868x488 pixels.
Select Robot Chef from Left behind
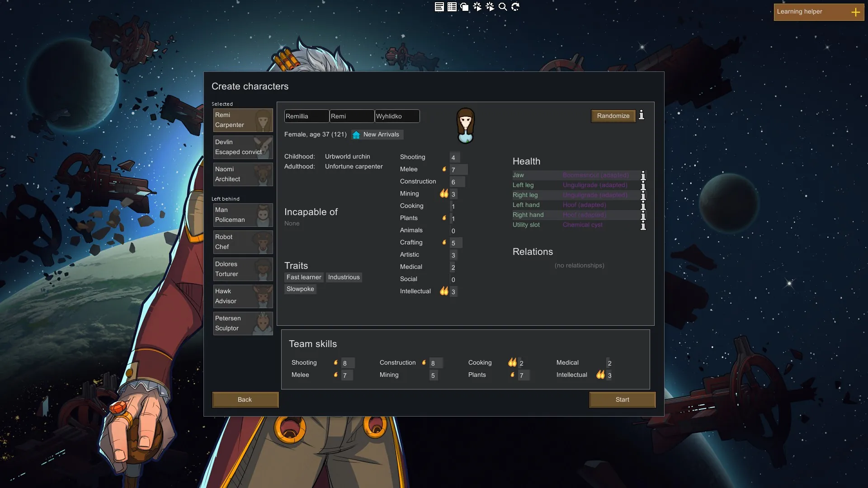point(243,242)
